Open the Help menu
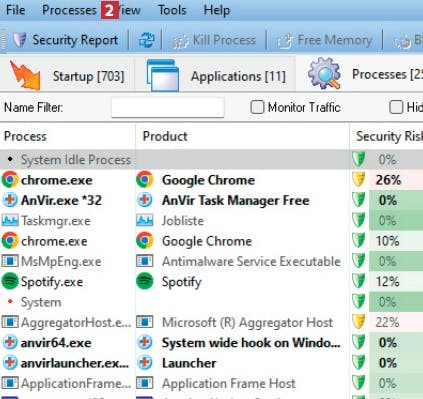This screenshot has width=423, height=399. [x=217, y=10]
